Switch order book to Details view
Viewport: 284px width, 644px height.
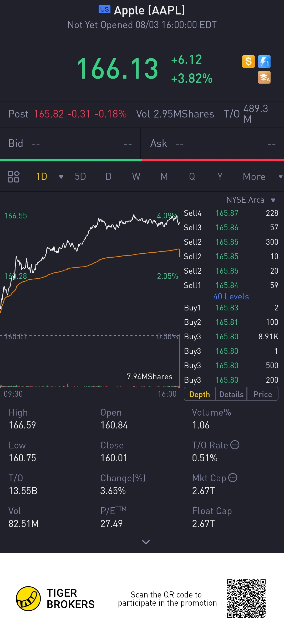click(231, 394)
